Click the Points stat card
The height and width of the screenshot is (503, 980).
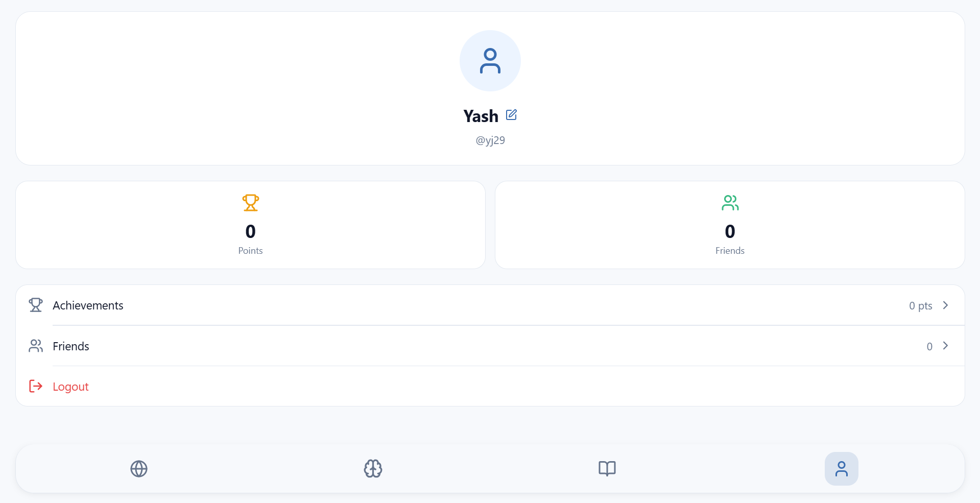tap(251, 225)
